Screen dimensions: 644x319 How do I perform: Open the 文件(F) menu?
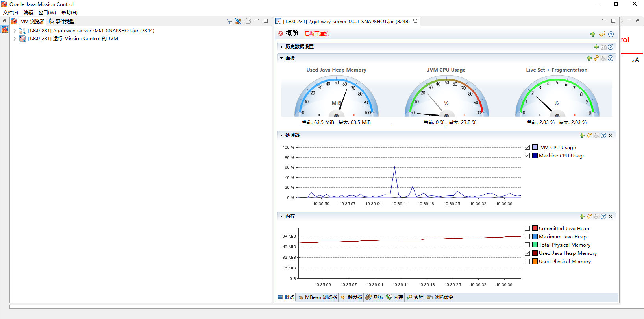click(x=11, y=13)
